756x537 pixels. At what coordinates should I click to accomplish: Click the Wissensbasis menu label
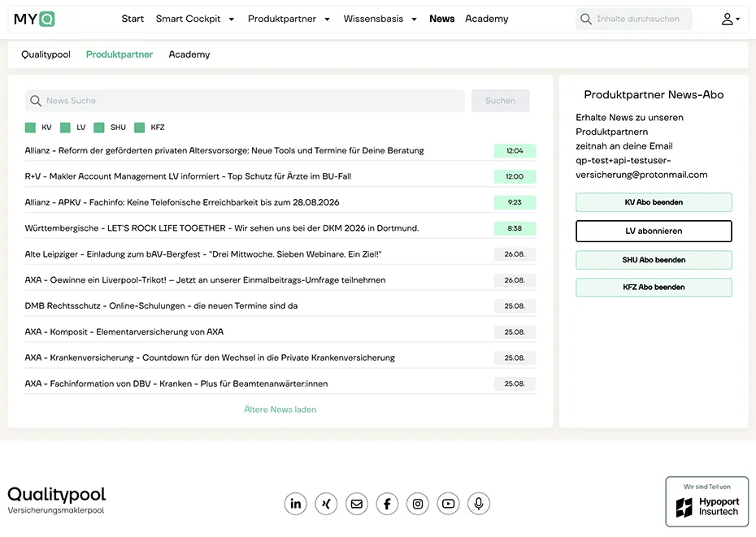click(373, 19)
